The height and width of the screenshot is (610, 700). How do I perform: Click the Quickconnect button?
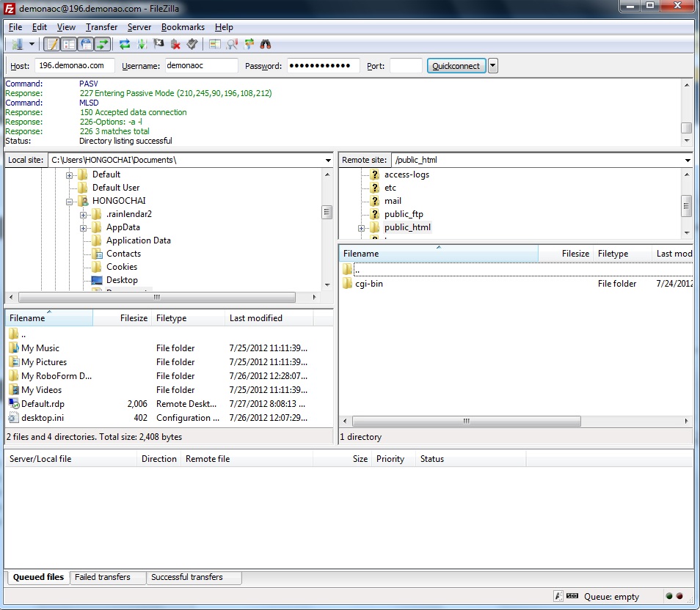[456, 66]
